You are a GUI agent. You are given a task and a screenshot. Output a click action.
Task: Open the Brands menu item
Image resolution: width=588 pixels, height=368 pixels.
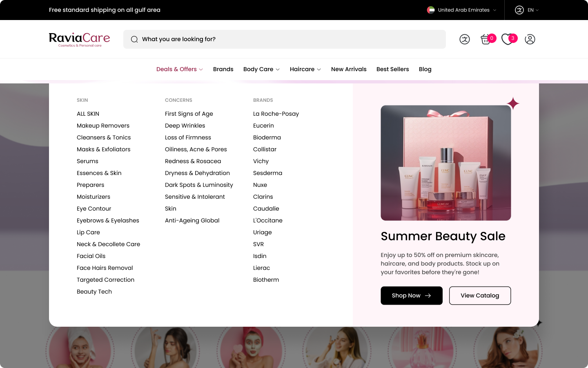(223, 69)
